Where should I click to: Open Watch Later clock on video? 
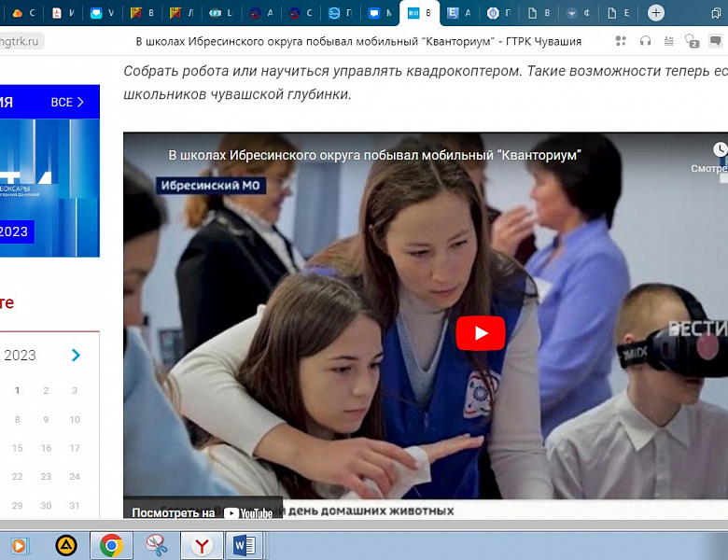[720, 149]
